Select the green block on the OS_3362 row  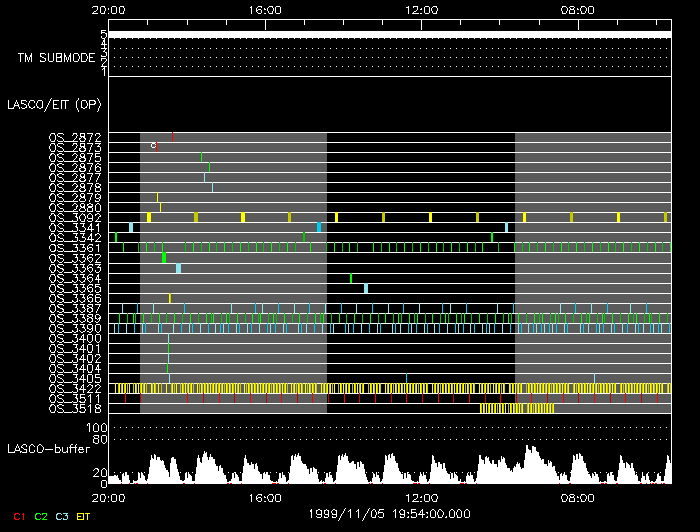[164, 258]
